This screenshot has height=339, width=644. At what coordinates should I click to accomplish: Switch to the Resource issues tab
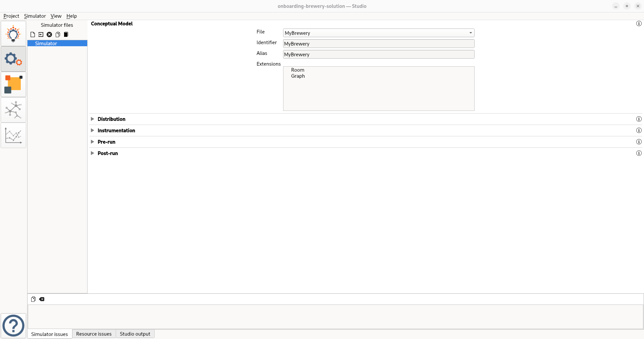(x=94, y=334)
